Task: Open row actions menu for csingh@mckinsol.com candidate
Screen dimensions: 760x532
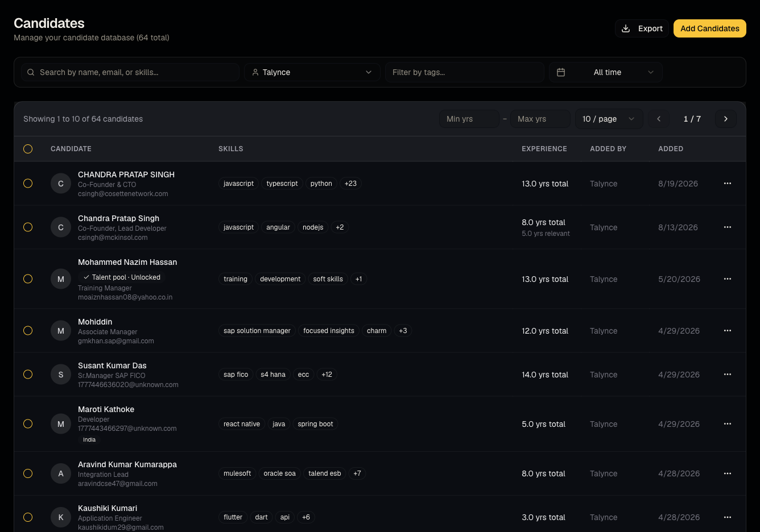Action: point(727,227)
